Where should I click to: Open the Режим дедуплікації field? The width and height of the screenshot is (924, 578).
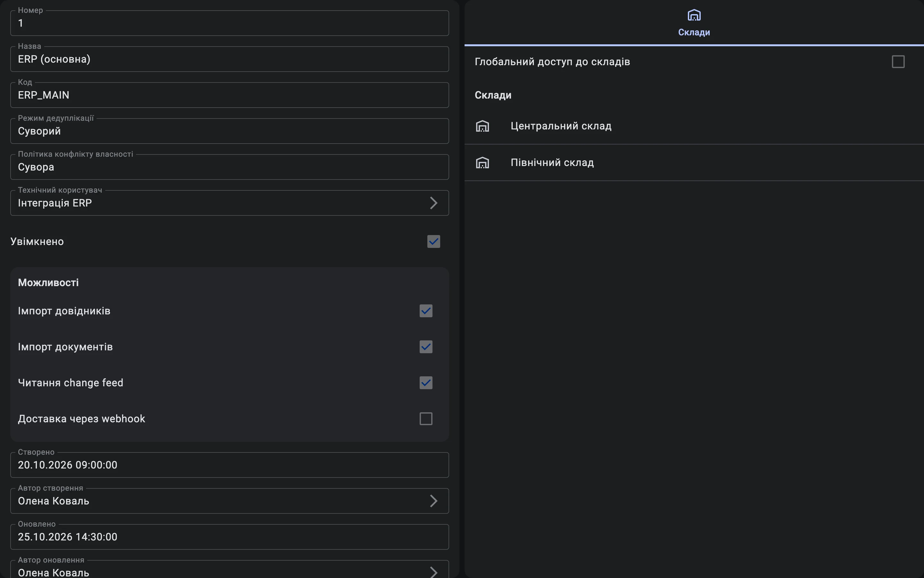229,131
